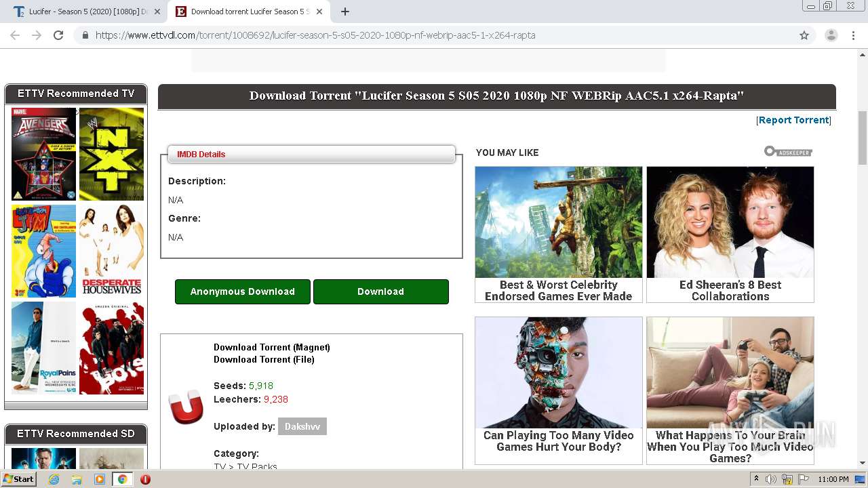Go back to the previous page
This screenshot has width=868, height=488.
pos(15,35)
